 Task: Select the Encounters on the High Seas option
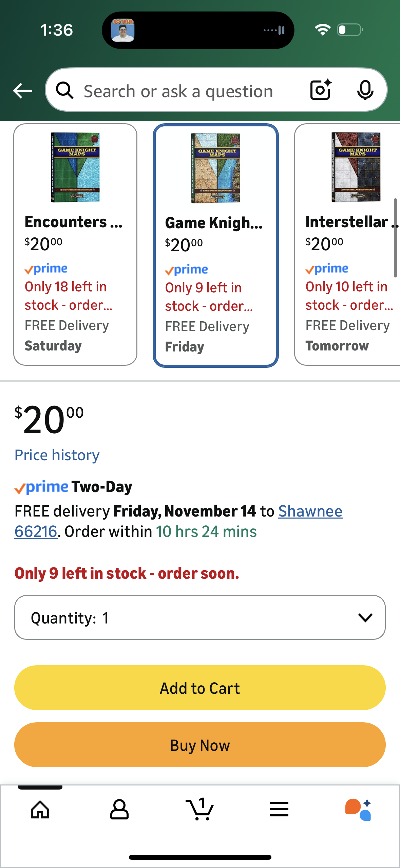(75, 245)
